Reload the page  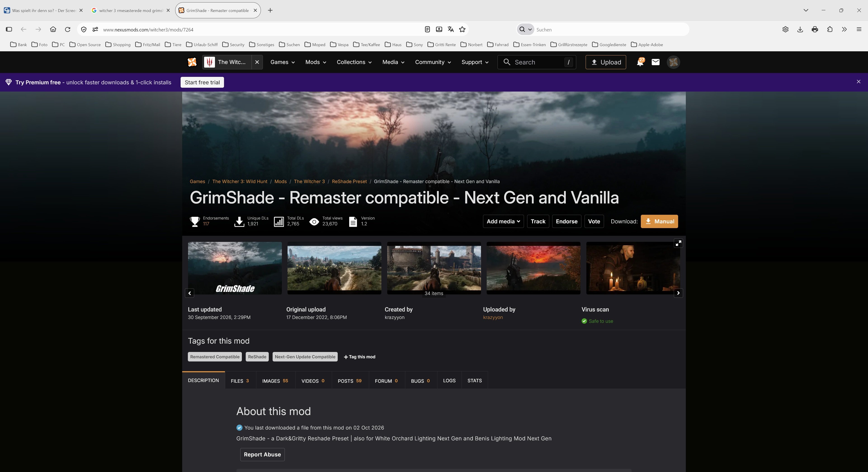[67, 29]
